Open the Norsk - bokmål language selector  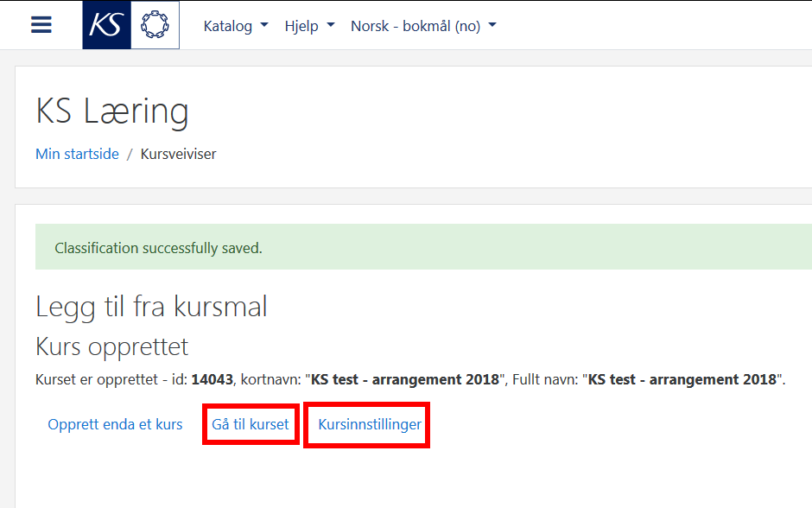423,26
